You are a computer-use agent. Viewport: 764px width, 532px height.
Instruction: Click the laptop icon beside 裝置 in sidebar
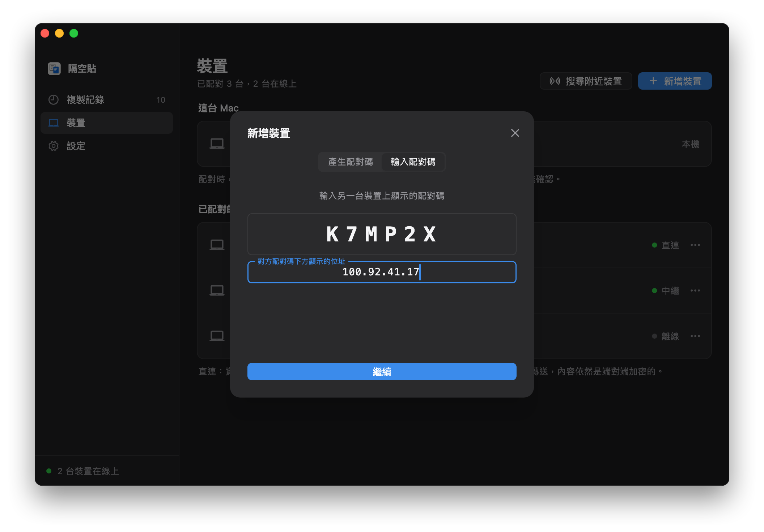54,123
